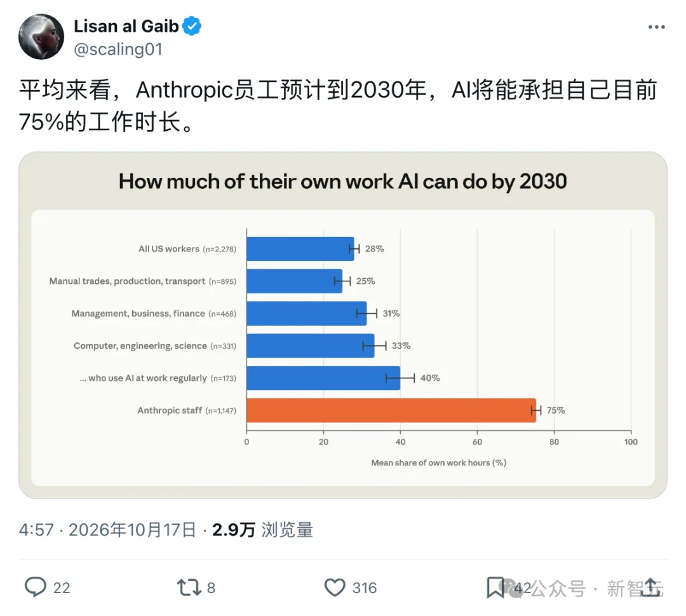The height and width of the screenshot is (616, 686).
Task: Open the reply comment icon
Action: point(36,587)
